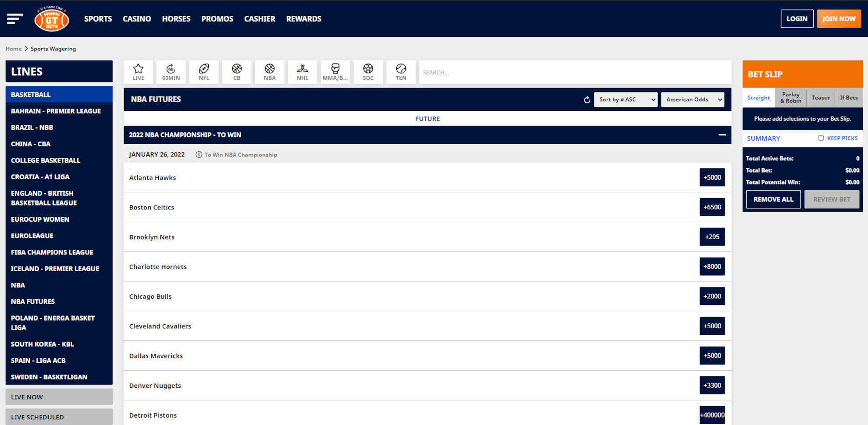Image resolution: width=868 pixels, height=425 pixels.
Task: Pick Cleveland Cavaliers +5000 odds
Action: (712, 326)
